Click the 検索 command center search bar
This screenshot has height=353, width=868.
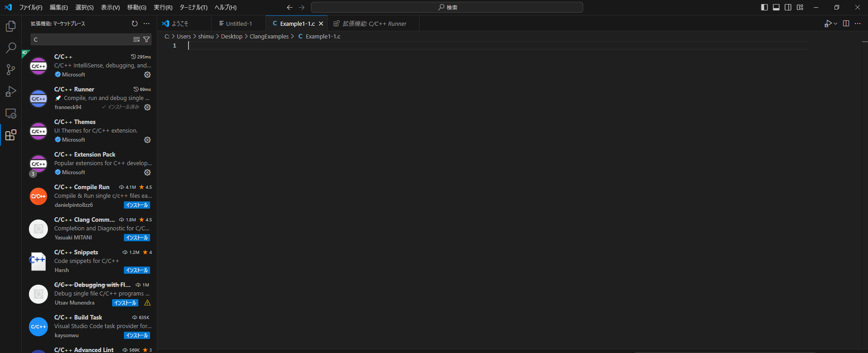click(x=447, y=7)
